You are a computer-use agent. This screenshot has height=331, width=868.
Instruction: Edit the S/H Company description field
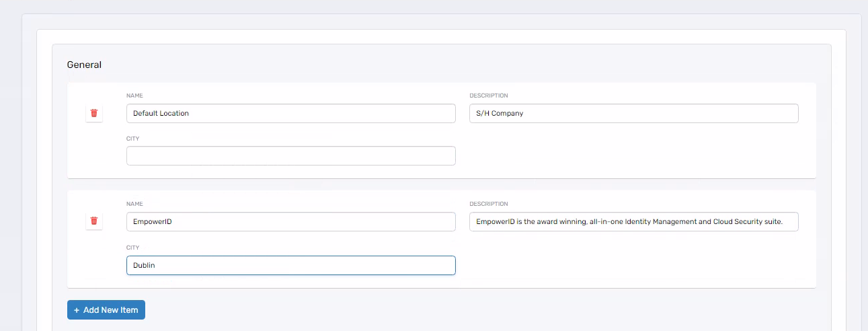(634, 113)
